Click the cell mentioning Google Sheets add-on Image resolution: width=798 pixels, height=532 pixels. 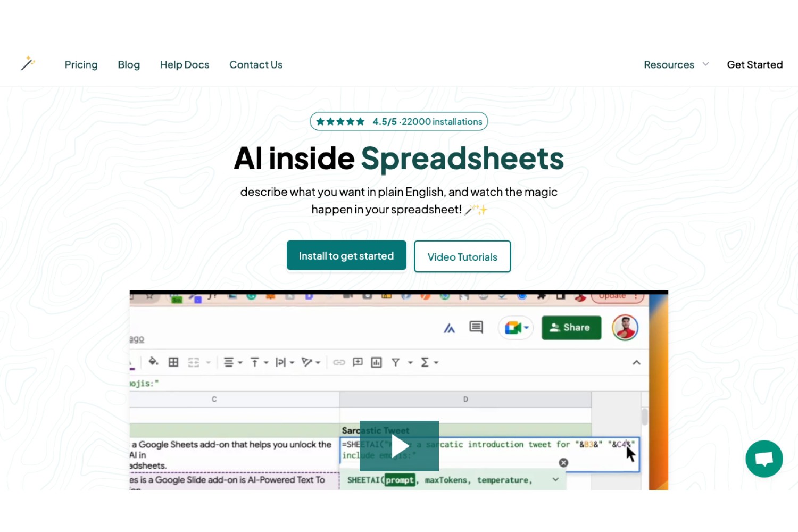[x=235, y=455]
